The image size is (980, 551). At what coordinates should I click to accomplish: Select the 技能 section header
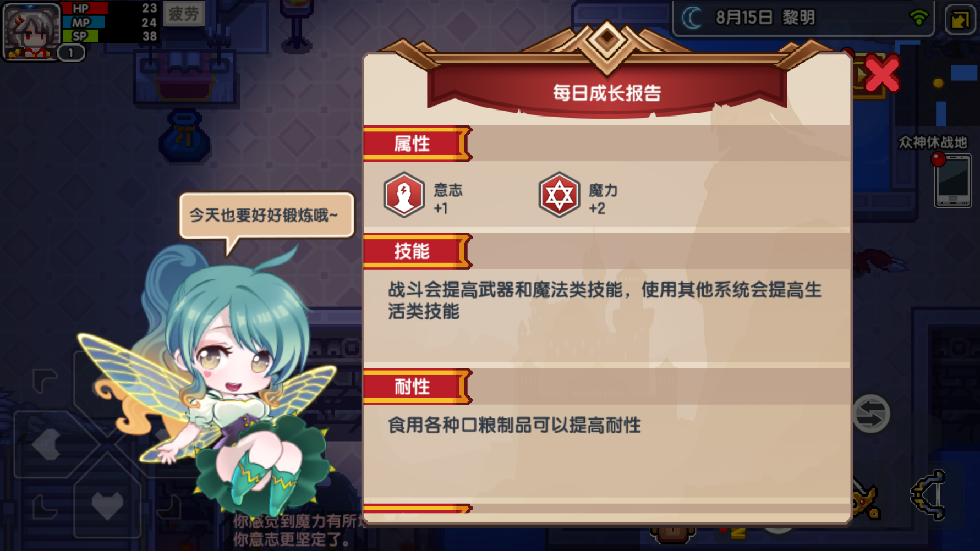[417, 251]
